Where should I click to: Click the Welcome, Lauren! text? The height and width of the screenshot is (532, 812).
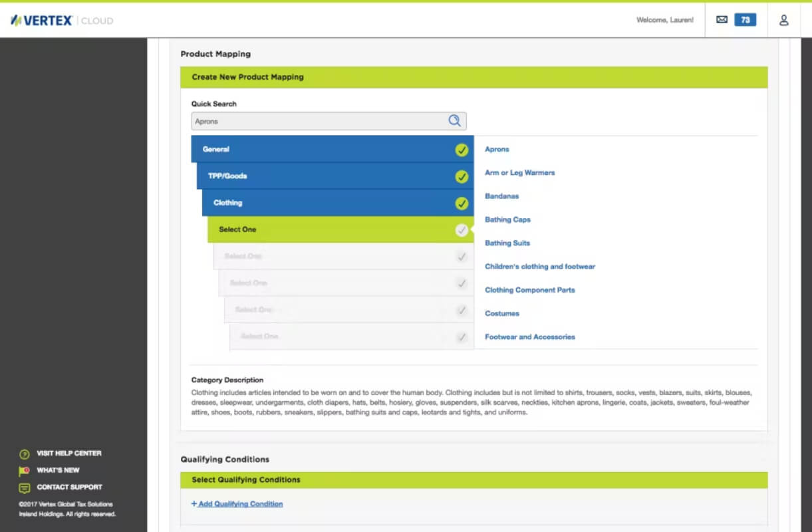click(x=665, y=20)
